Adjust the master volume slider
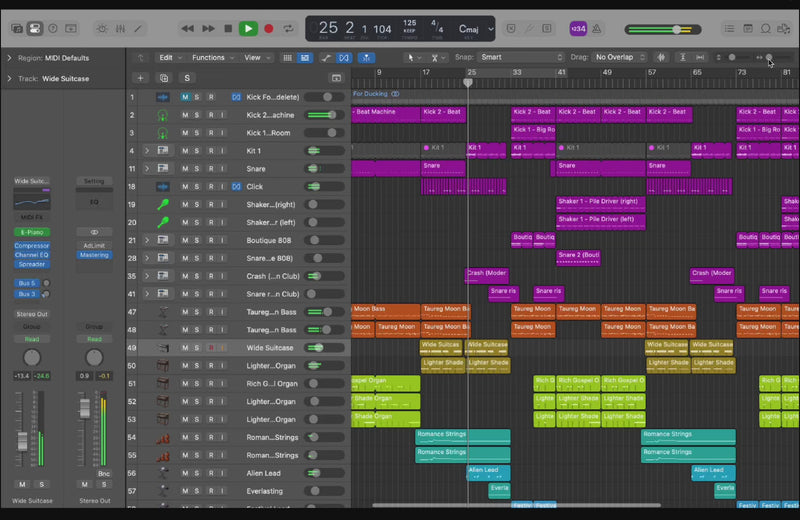 click(x=676, y=29)
